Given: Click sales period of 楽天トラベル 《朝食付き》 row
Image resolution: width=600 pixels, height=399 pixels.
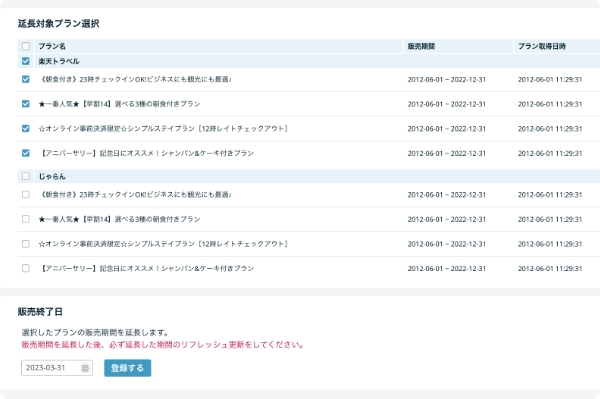Looking at the screenshot, I should tap(447, 80).
